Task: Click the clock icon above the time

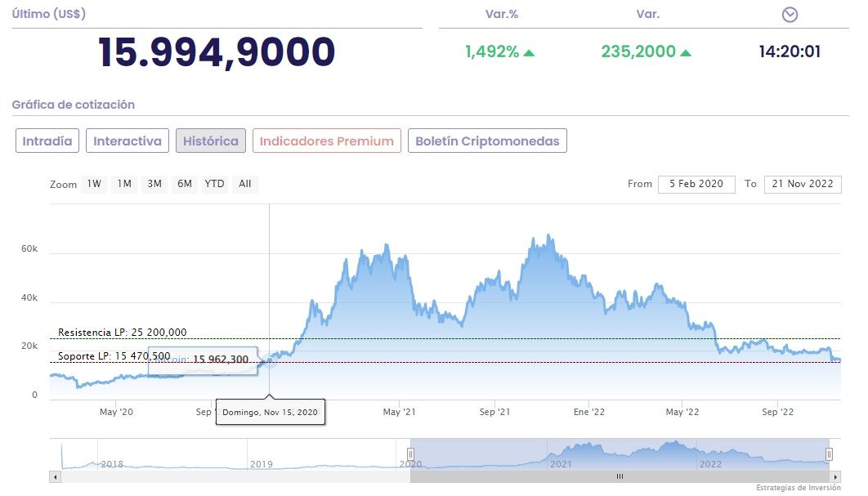Action: 790,15
